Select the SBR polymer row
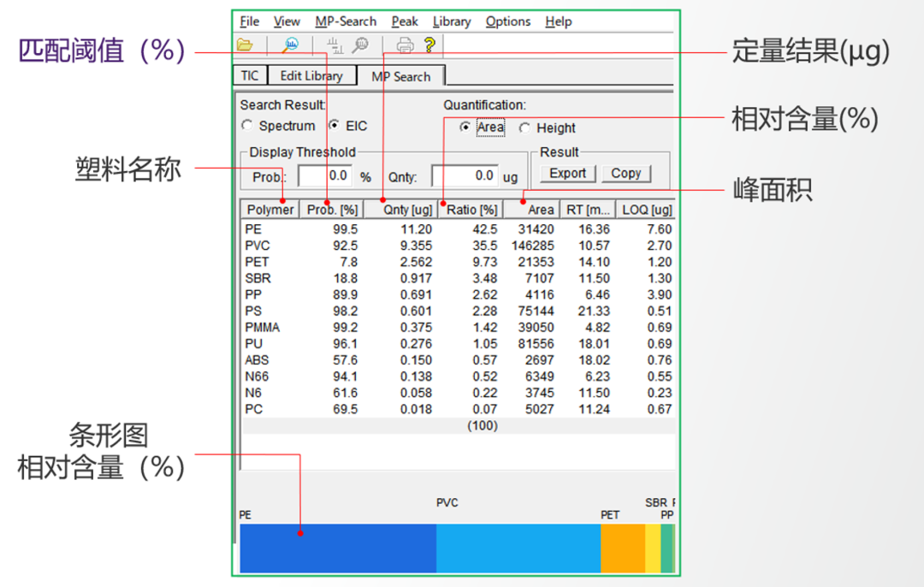This screenshot has height=587, width=924. click(x=459, y=278)
